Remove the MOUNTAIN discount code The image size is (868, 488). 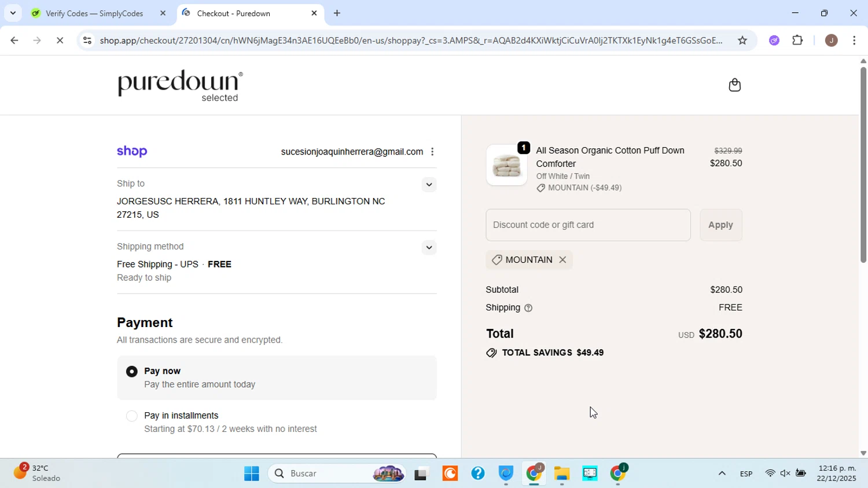click(x=562, y=260)
